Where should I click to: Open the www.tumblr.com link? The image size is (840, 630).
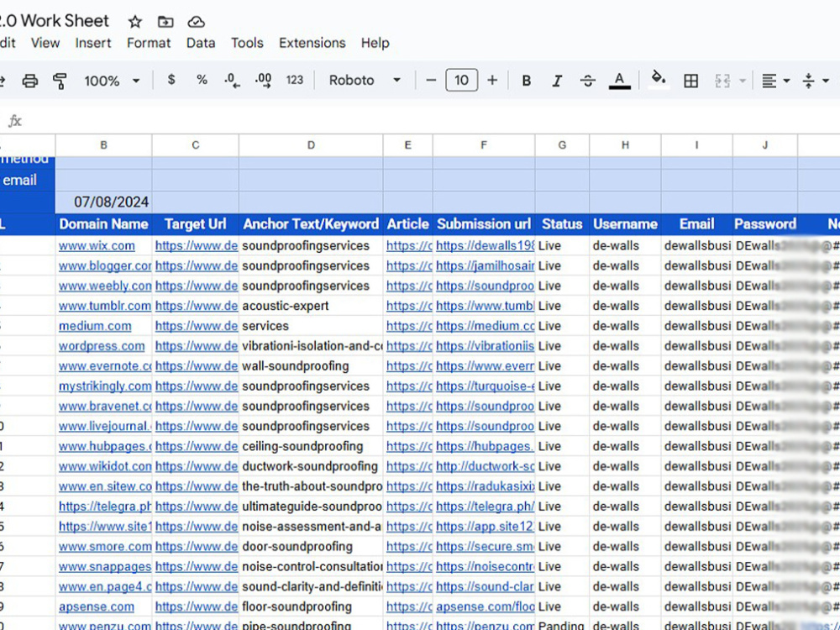click(105, 306)
